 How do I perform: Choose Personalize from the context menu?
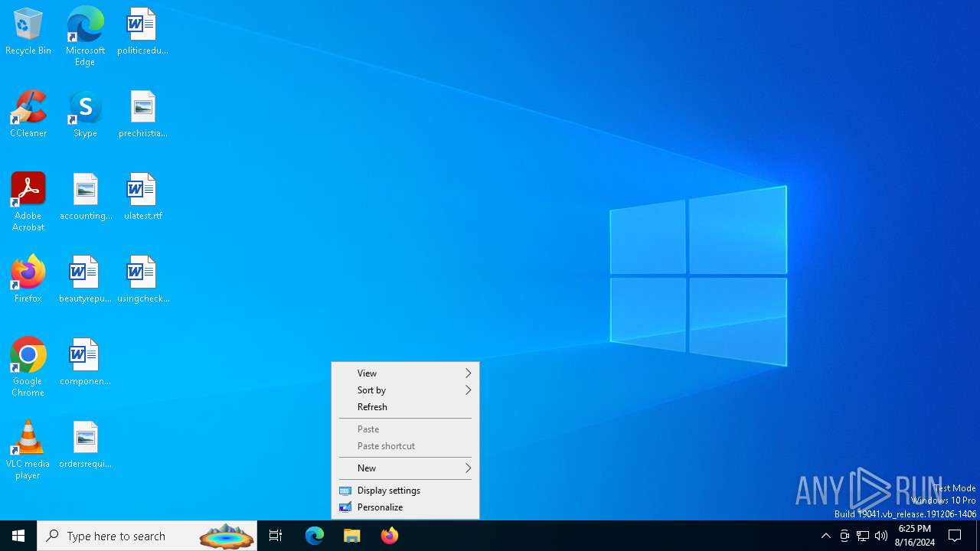[405, 507]
